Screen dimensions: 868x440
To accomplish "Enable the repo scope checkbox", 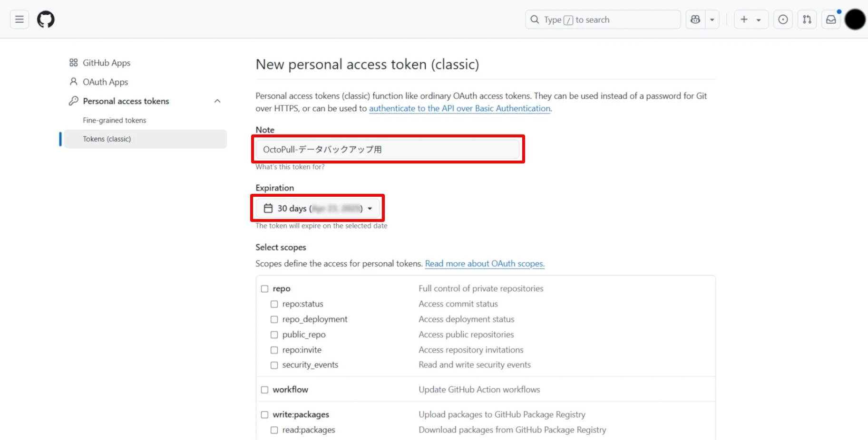I will pos(265,289).
